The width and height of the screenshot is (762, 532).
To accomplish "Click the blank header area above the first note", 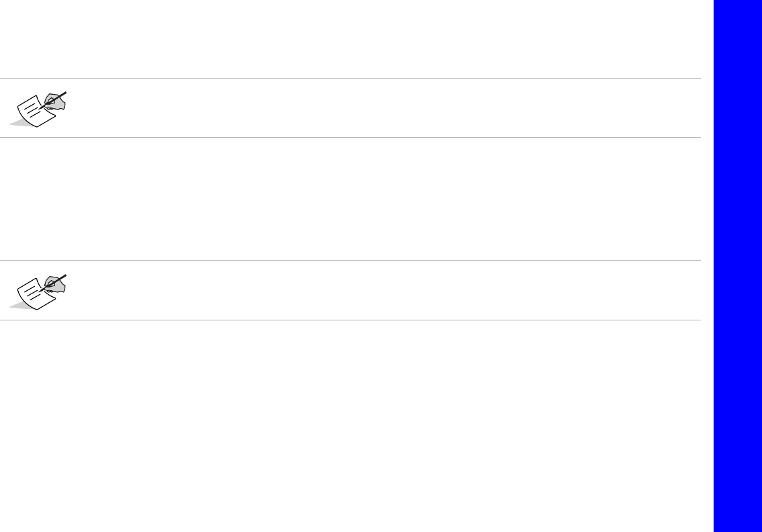I will (349, 39).
